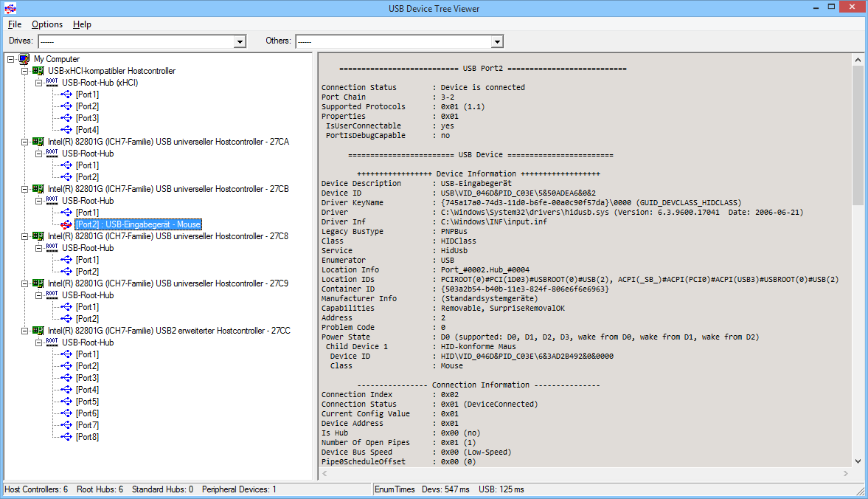868x499 pixels.
Task: Click the xHCI host controller card icon
Action: (x=38, y=71)
